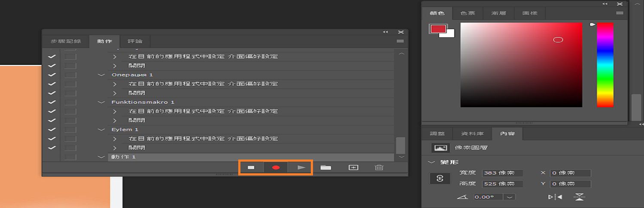Screen dimensions: 644x208
Task: Click the red Begin Recording button
Action: [x=276, y=167]
